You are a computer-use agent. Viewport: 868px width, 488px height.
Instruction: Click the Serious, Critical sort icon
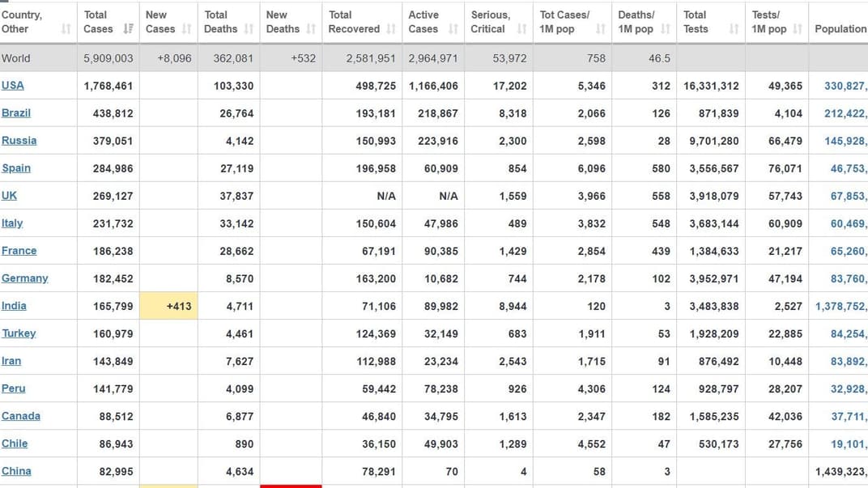pos(521,29)
